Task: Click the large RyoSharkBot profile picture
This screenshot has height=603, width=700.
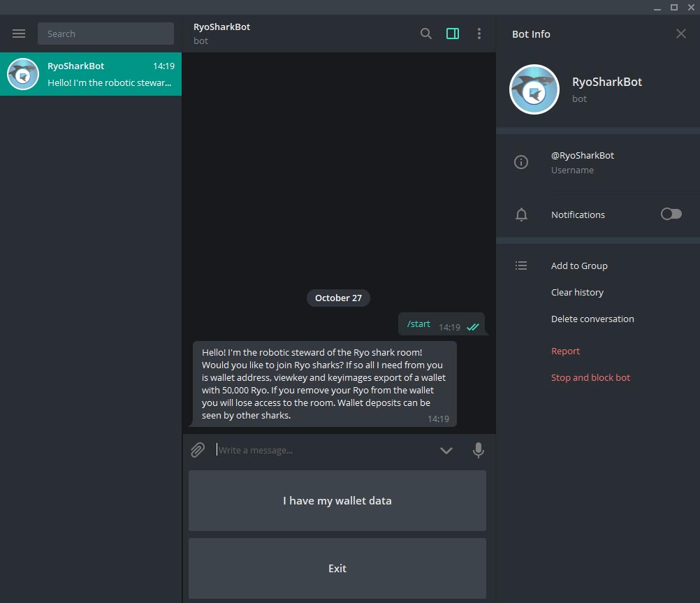Action: (x=534, y=89)
